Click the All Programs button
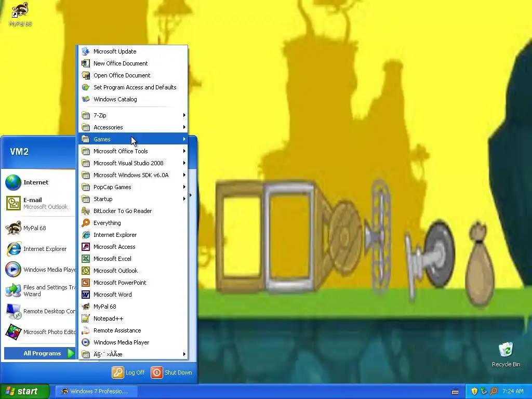 (39, 353)
